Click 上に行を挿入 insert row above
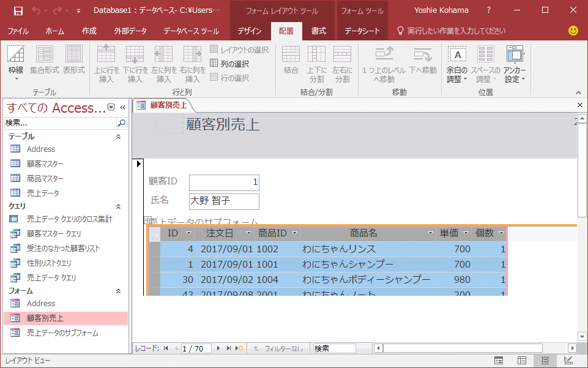 tap(106, 64)
